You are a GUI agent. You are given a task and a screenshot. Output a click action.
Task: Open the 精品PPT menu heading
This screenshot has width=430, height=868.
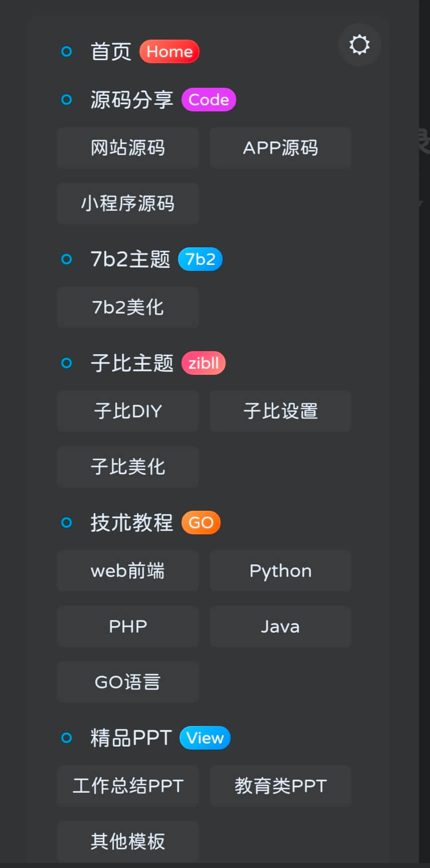coord(131,738)
